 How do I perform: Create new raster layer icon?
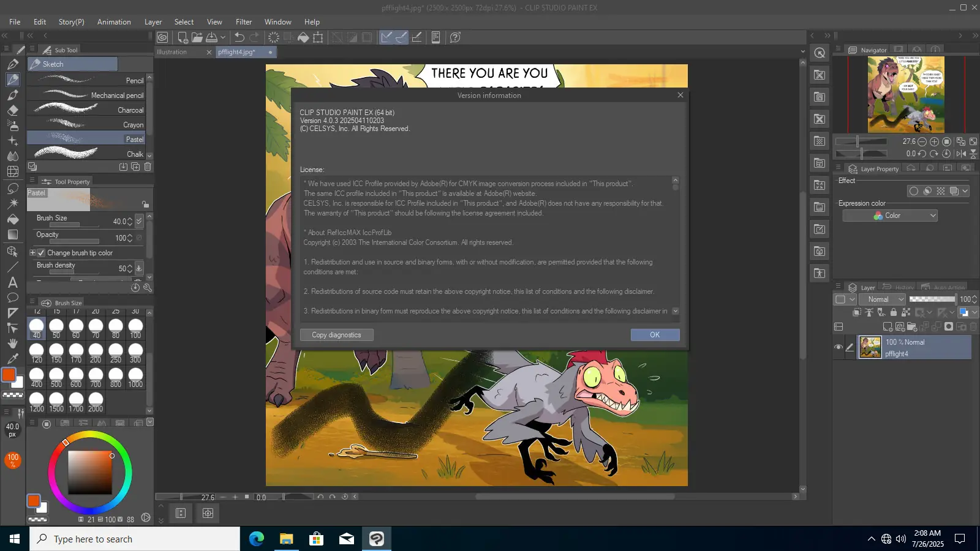coord(888,327)
